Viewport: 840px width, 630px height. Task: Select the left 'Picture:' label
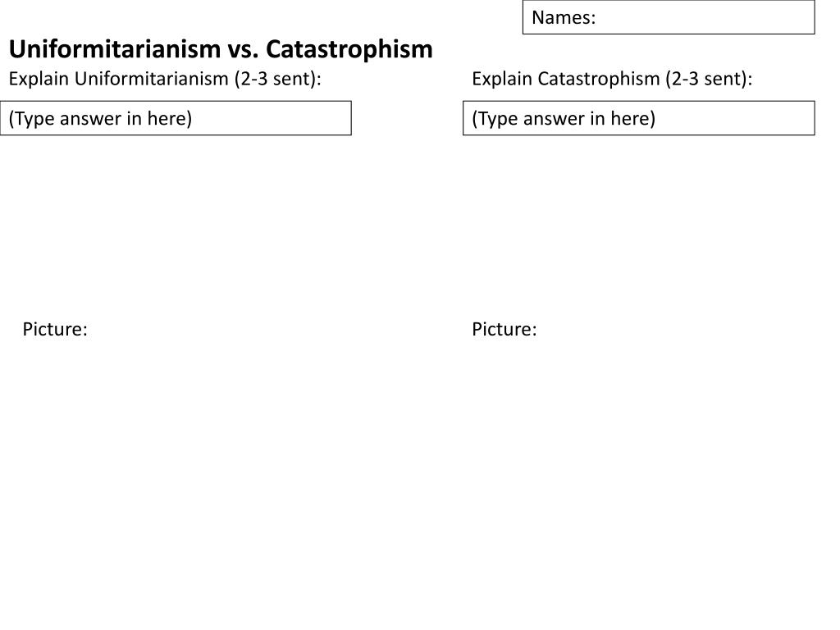point(55,329)
